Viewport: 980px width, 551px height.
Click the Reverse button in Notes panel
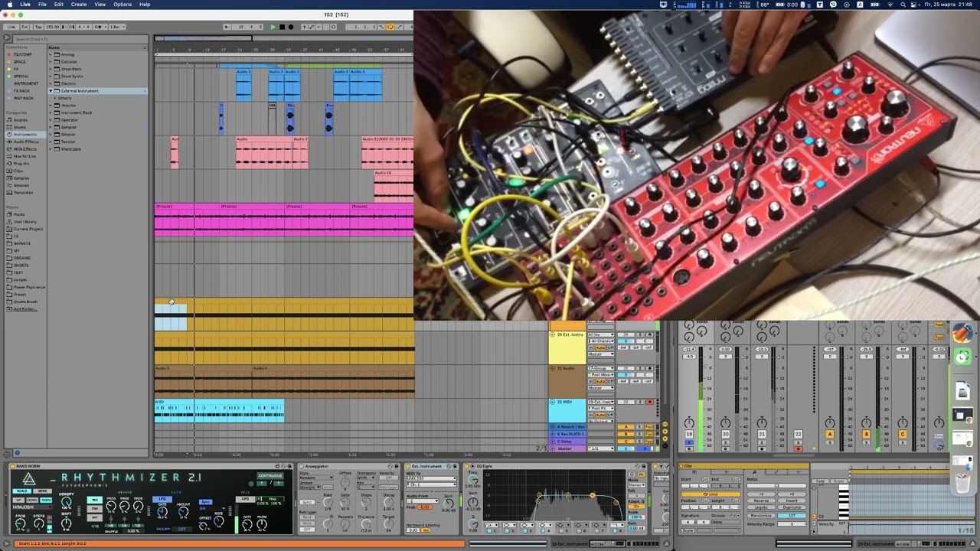pyautogui.click(x=761, y=500)
